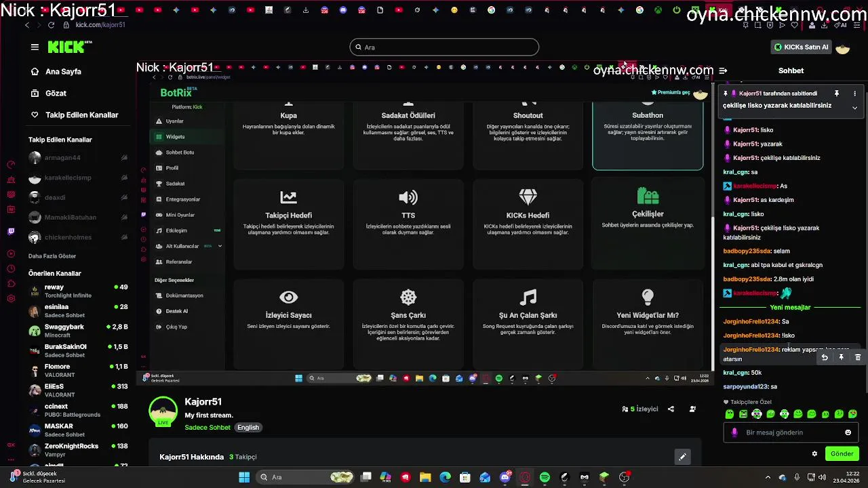Open the pinned message three-dot menu
Image resolution: width=868 pixels, height=488 pixels.
[x=854, y=94]
